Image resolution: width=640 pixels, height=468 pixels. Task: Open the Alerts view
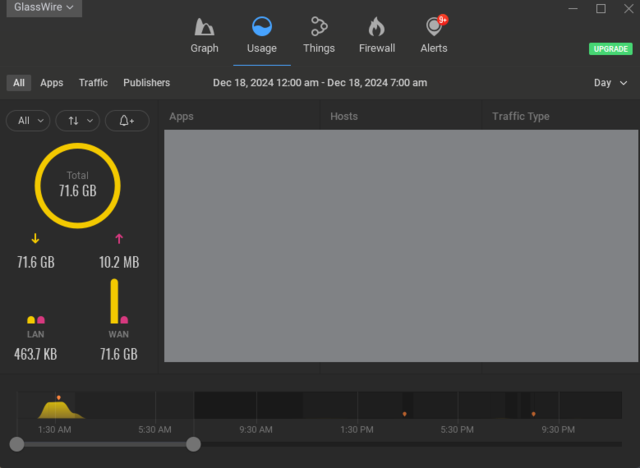[x=433, y=36]
